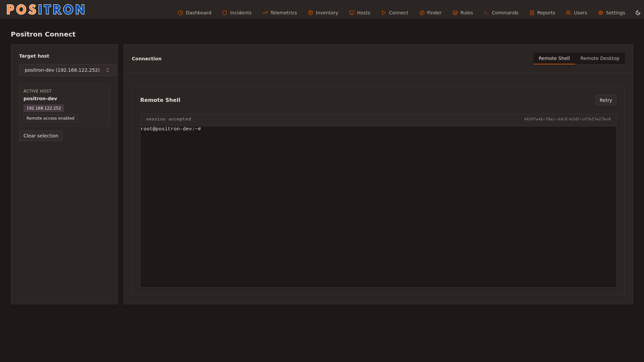
Task: Click the target host selector chevron arrows
Action: [x=108, y=70]
